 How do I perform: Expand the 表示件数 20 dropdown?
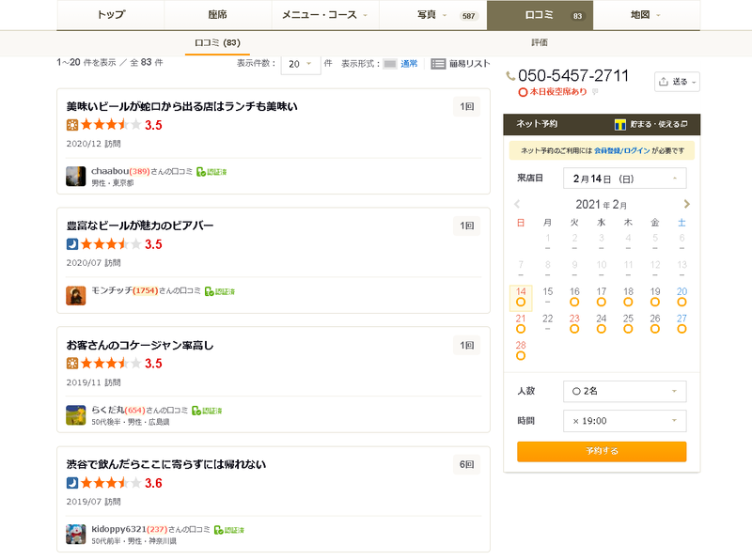(301, 64)
